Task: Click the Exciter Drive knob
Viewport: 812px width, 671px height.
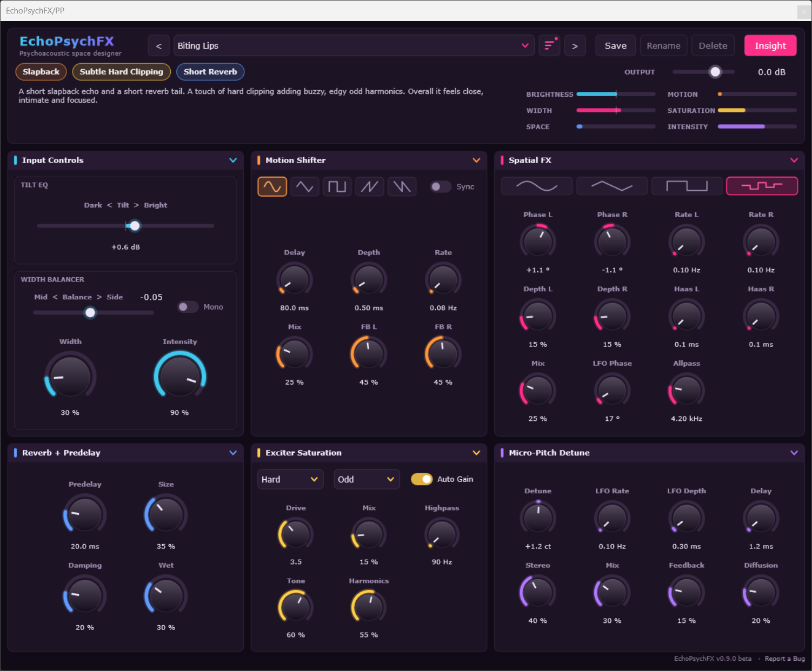Action: [x=296, y=534]
